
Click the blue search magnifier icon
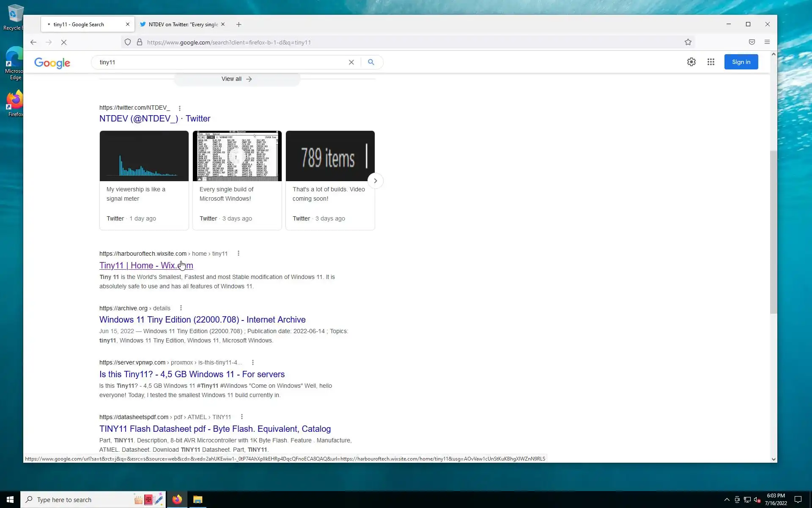tap(371, 62)
